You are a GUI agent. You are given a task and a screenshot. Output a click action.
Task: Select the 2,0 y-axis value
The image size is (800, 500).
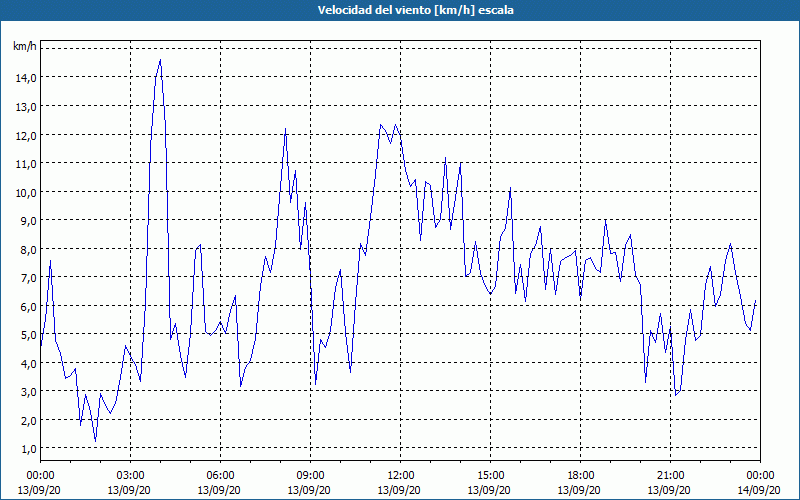click(28, 420)
